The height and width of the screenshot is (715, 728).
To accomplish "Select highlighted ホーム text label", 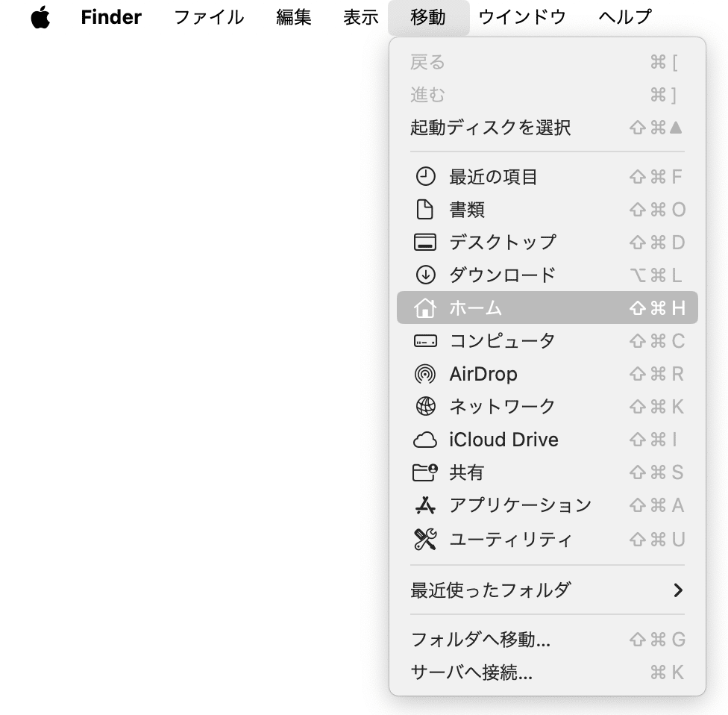I will 475,307.
